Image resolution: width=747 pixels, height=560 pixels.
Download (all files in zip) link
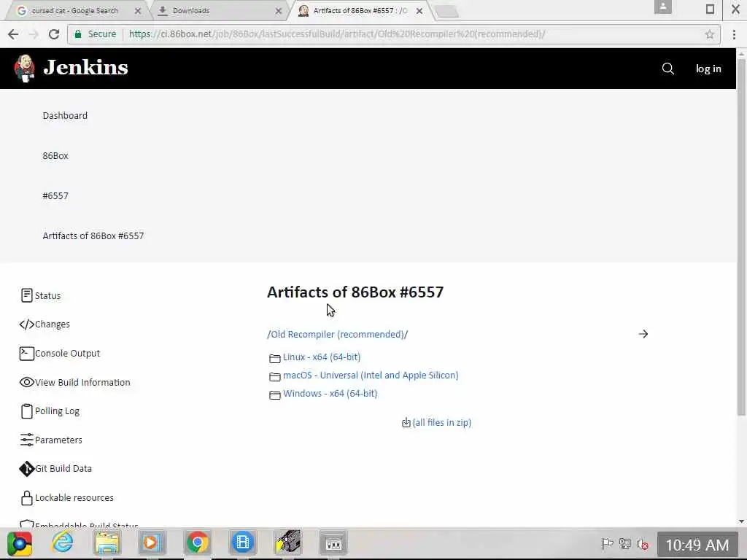click(441, 422)
